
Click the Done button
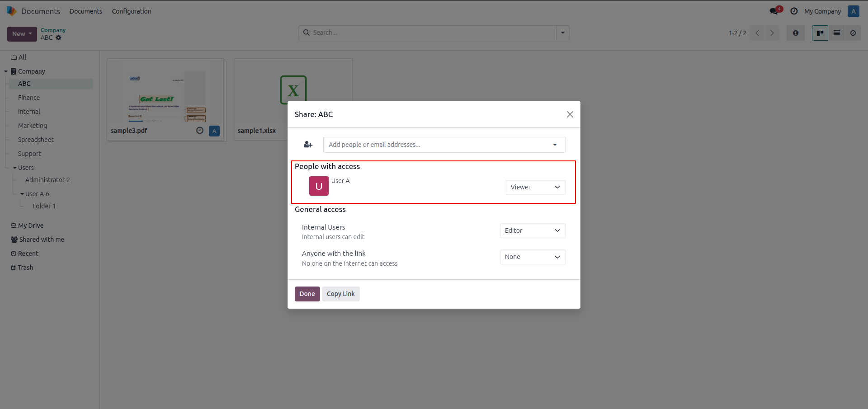307,294
